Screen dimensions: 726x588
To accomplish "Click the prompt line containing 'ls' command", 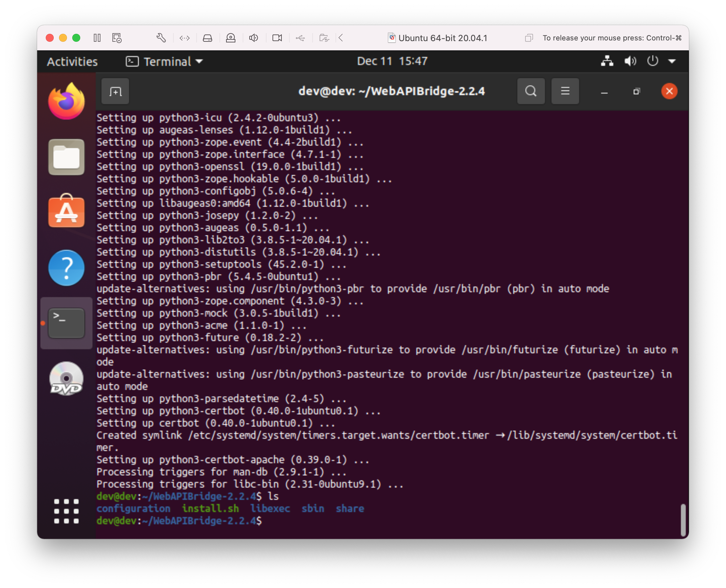I will click(188, 496).
